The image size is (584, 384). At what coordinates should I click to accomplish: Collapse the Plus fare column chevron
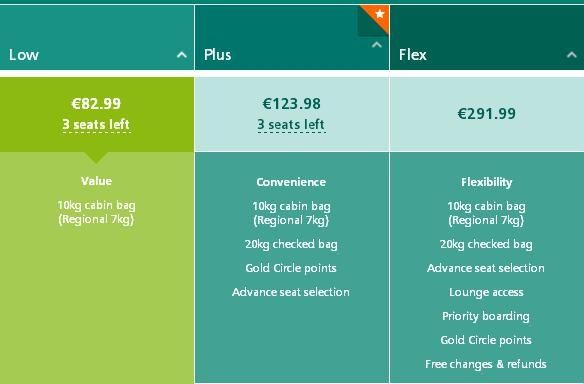click(x=377, y=45)
